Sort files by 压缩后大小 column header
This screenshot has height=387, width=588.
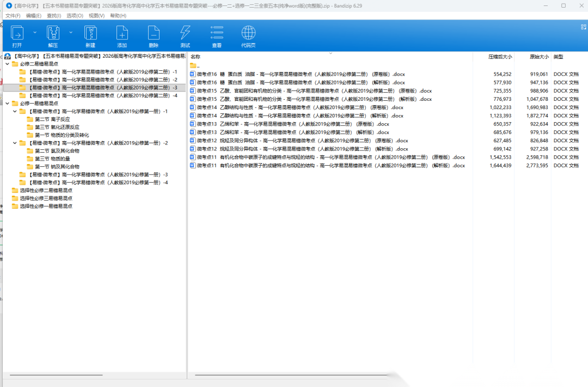click(x=499, y=57)
